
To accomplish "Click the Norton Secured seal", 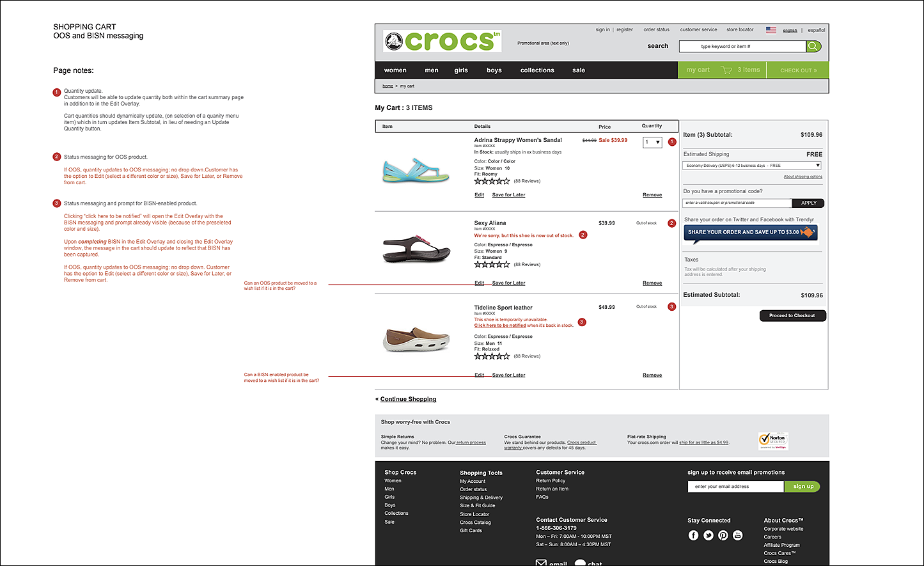I will tap(774, 441).
